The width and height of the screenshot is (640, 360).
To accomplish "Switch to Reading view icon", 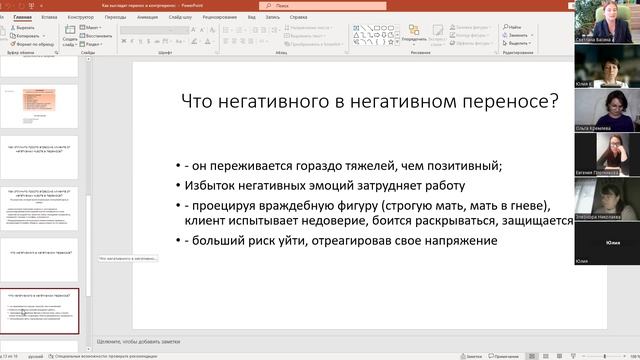I will pyautogui.click(x=560, y=356).
